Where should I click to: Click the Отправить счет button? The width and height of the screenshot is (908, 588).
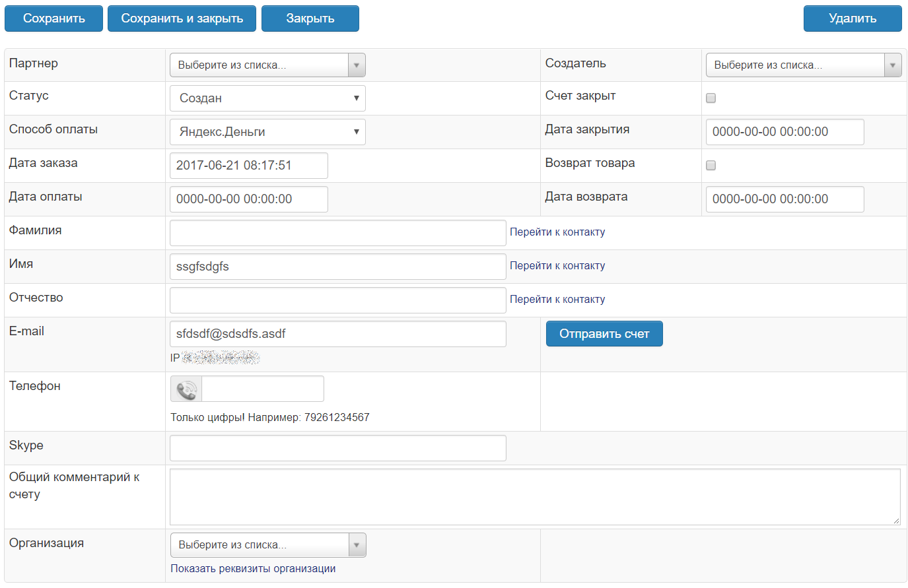tap(604, 334)
